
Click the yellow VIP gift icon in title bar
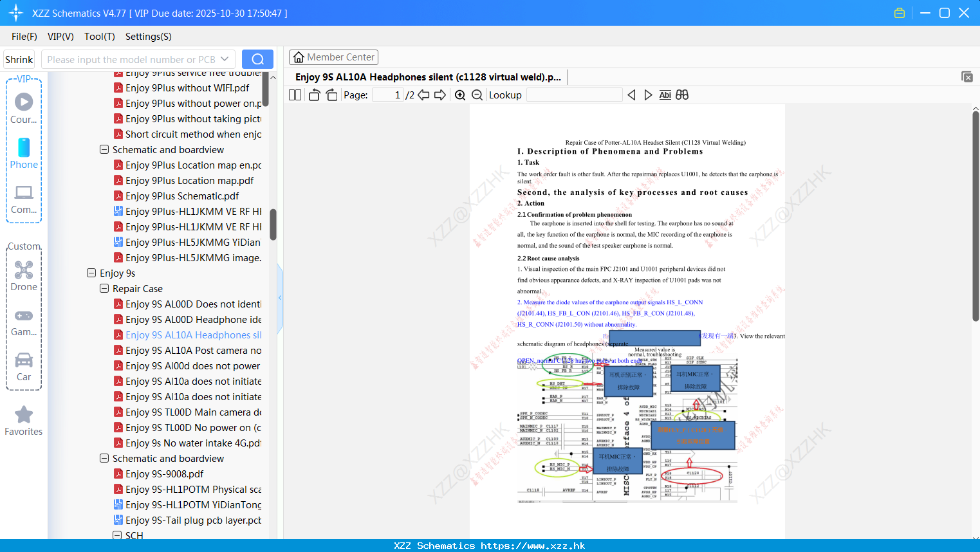point(900,13)
